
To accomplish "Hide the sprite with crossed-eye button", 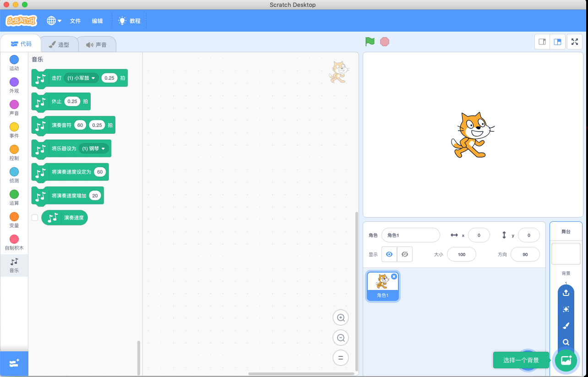I will coord(405,254).
